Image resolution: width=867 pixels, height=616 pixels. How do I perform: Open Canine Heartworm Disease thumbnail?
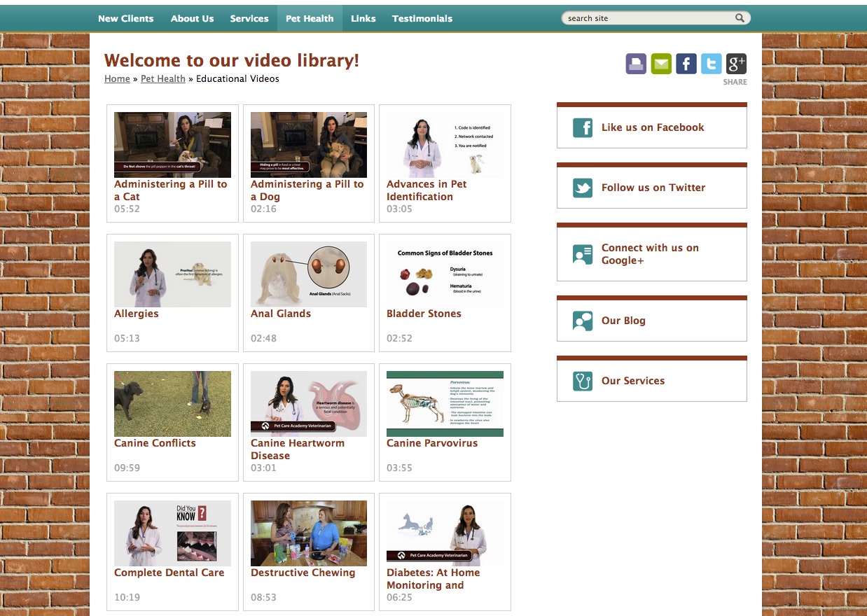click(309, 404)
